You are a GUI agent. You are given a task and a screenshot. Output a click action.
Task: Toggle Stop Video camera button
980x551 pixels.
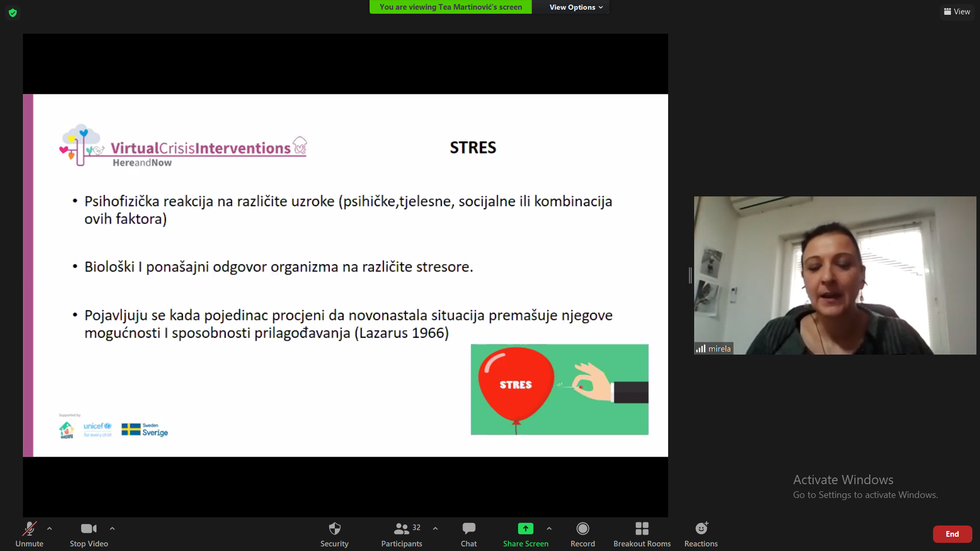coord(88,529)
